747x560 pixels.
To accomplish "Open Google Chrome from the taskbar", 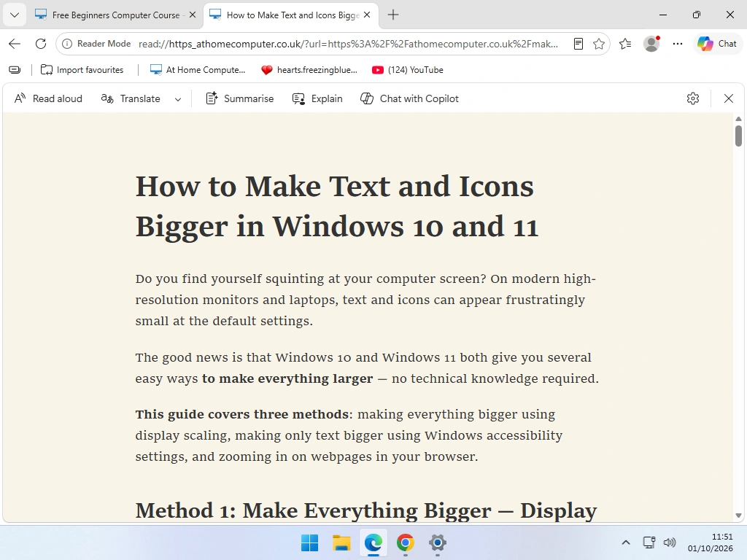I will [x=406, y=542].
